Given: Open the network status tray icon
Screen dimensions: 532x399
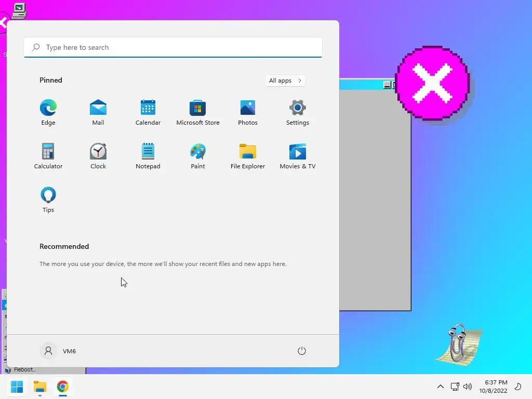Looking at the screenshot, I should 455,387.
